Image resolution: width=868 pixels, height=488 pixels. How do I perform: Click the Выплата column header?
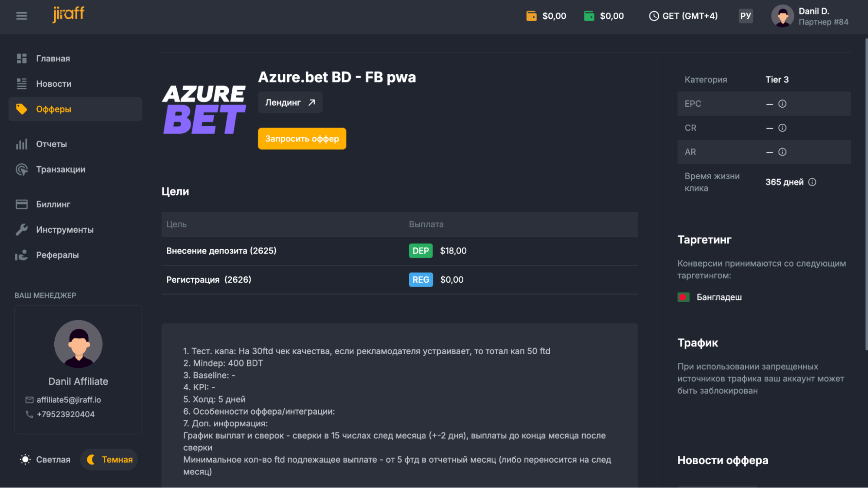(426, 224)
